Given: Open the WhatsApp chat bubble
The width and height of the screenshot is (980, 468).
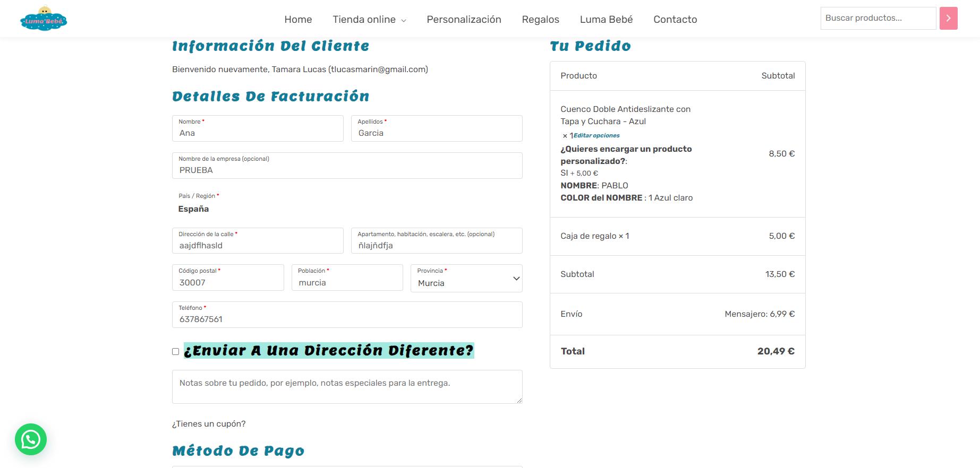Looking at the screenshot, I should click(31, 439).
